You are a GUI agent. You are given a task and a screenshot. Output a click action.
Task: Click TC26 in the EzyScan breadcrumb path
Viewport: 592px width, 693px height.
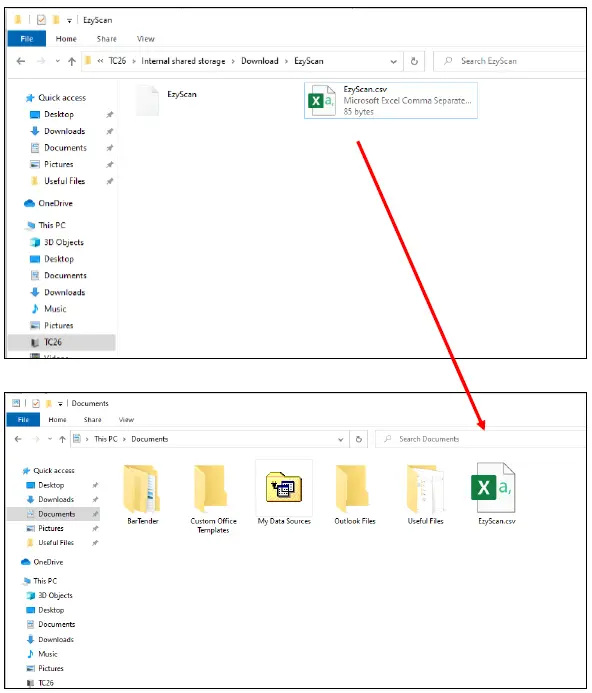[x=117, y=61]
